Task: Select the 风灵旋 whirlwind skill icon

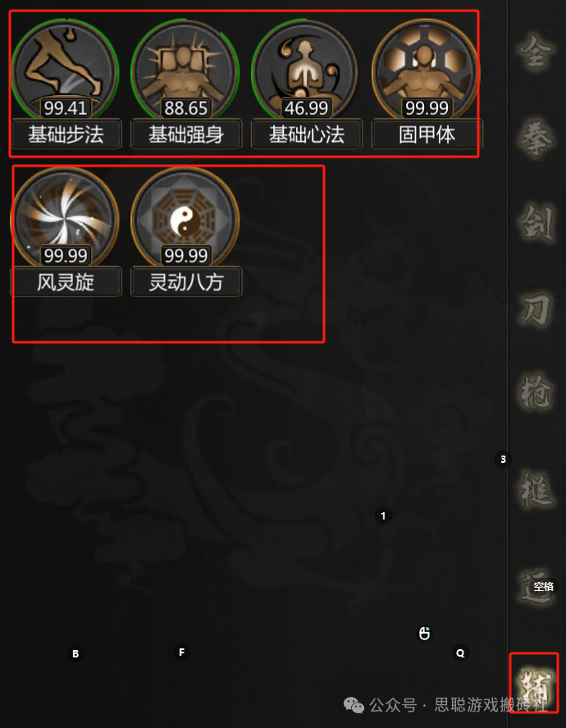Action: pyautogui.click(x=65, y=218)
